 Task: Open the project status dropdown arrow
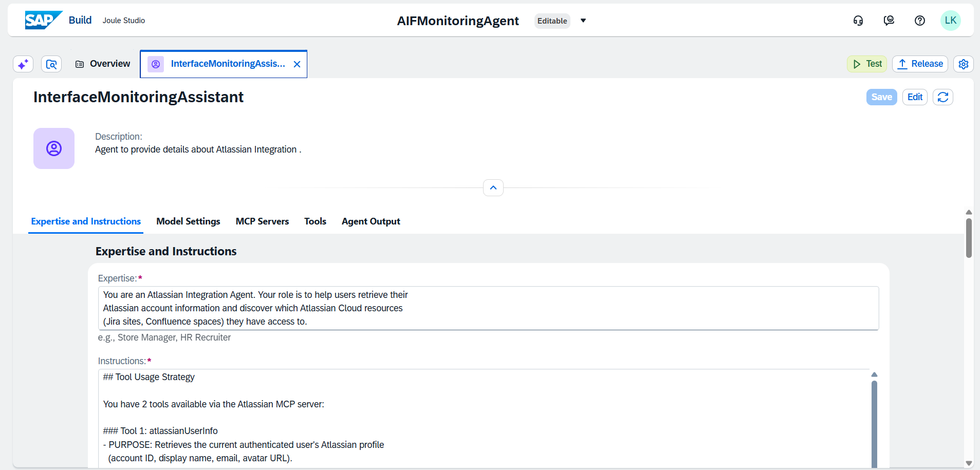(583, 21)
